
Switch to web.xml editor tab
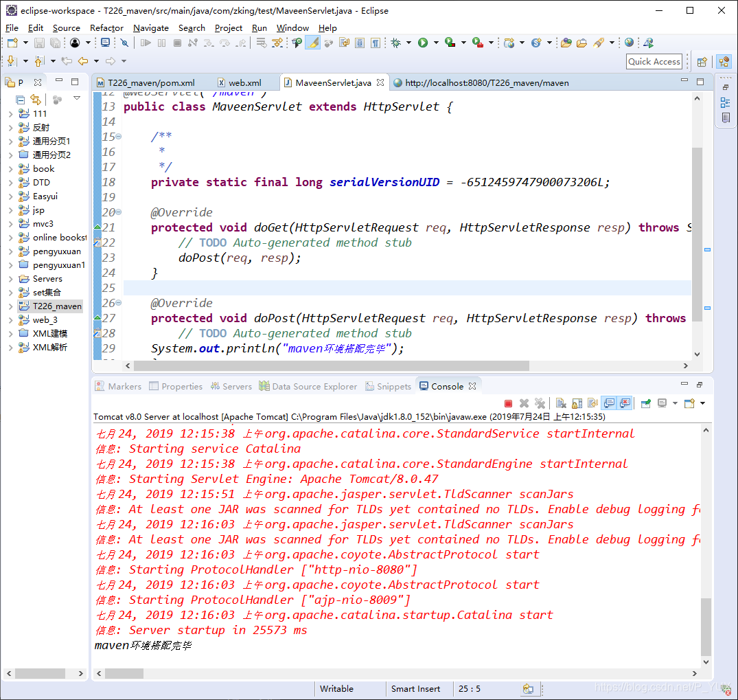[240, 83]
